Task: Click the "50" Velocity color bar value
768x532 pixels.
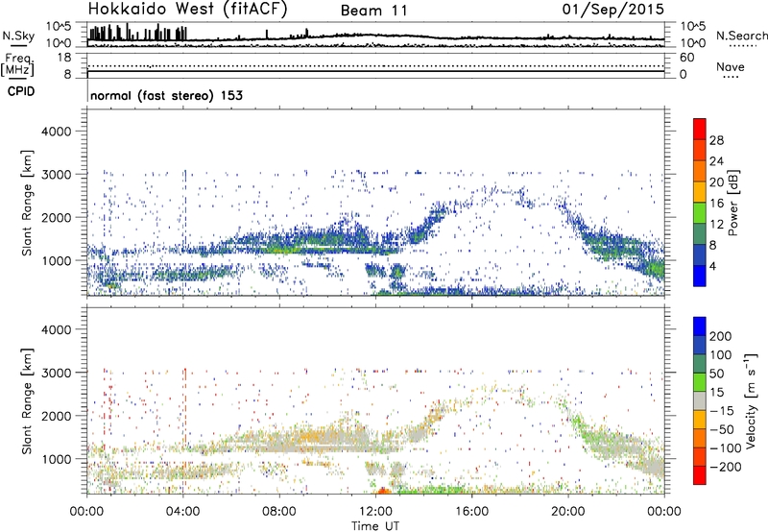Action: point(716,374)
